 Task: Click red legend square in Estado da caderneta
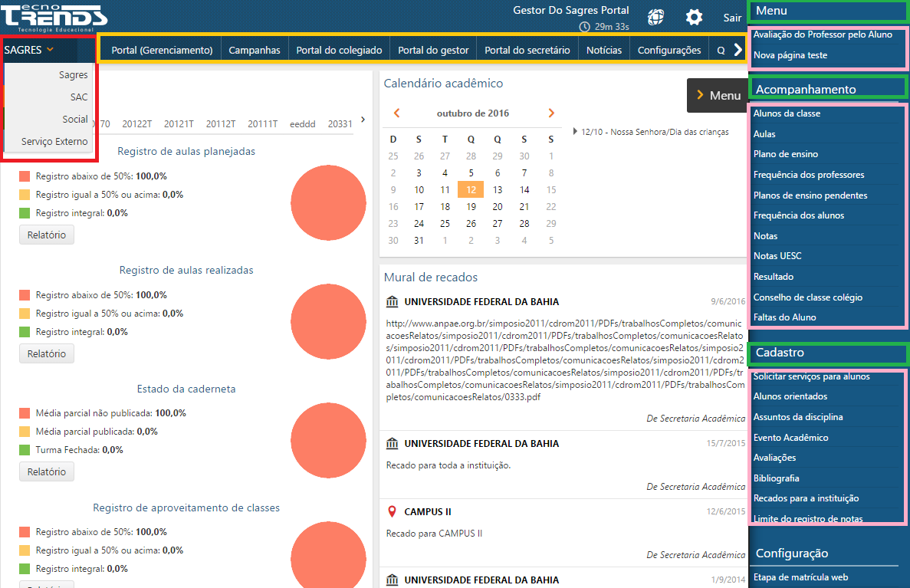(x=25, y=413)
